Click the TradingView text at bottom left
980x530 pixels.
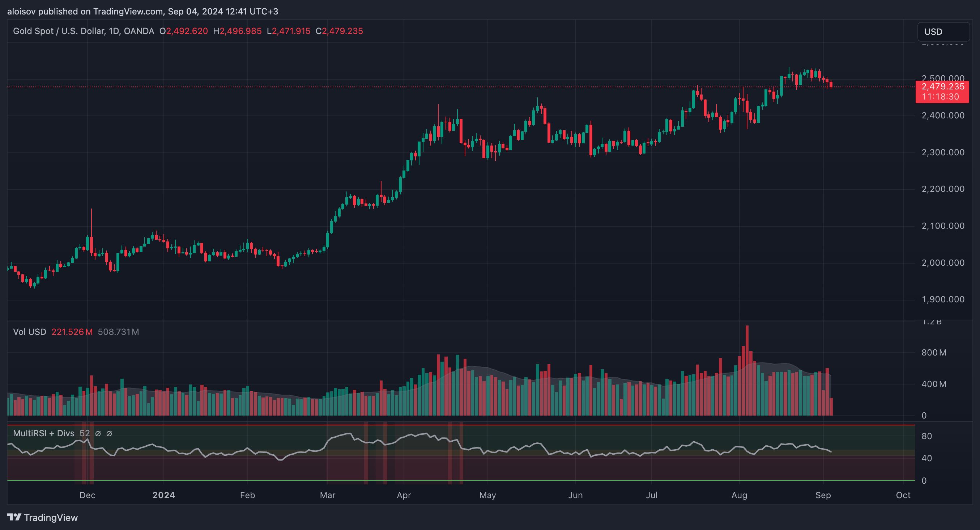pyautogui.click(x=51, y=517)
